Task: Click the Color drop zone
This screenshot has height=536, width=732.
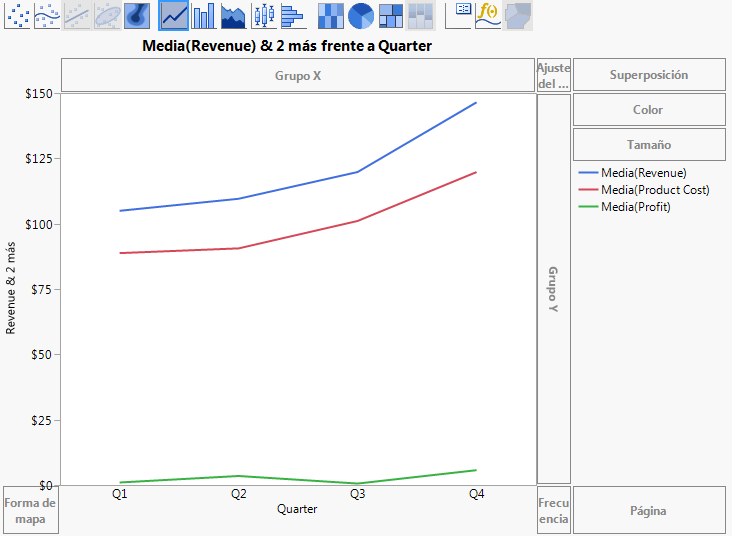Action: coord(649,110)
